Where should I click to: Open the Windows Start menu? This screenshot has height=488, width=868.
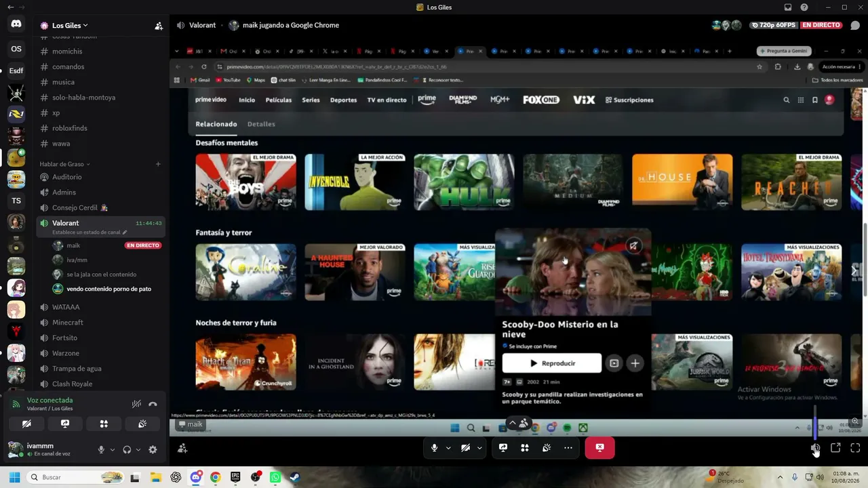[x=14, y=477]
